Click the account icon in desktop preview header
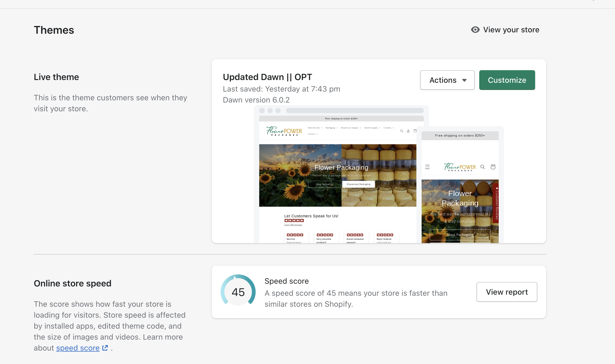615x364 pixels. tap(408, 131)
